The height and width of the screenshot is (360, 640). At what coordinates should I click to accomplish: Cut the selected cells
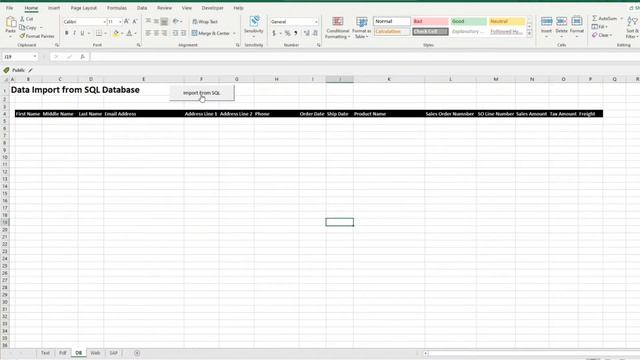click(x=27, y=19)
